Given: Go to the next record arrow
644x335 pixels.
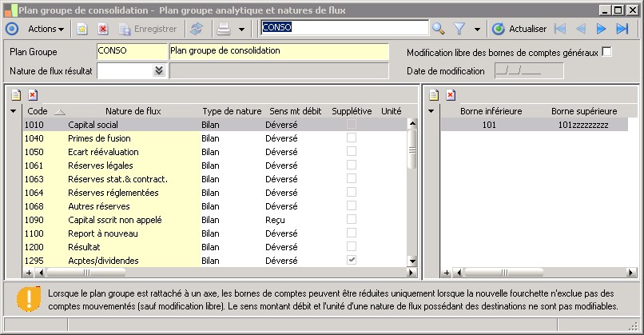Looking at the screenshot, I should pos(602,29).
